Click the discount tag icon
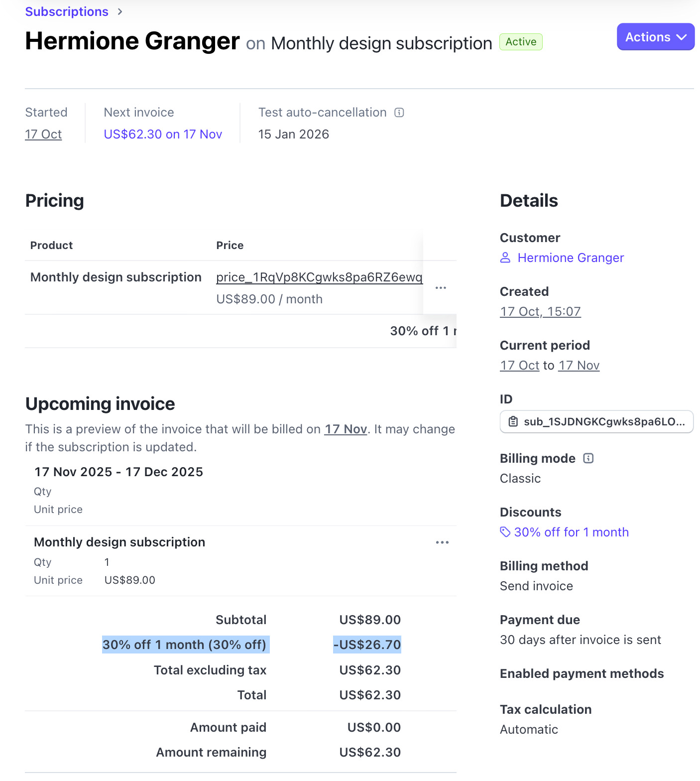Image resolution: width=700 pixels, height=781 pixels. coord(505,532)
